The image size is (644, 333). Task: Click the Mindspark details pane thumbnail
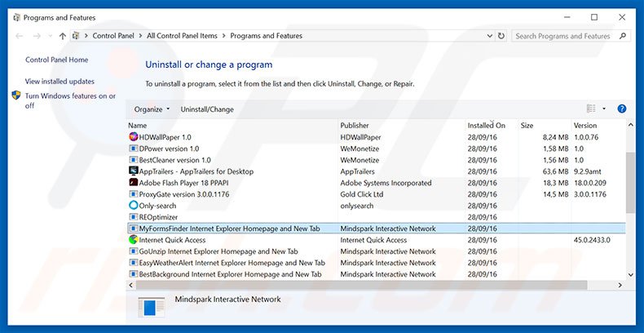pyautogui.click(x=151, y=307)
